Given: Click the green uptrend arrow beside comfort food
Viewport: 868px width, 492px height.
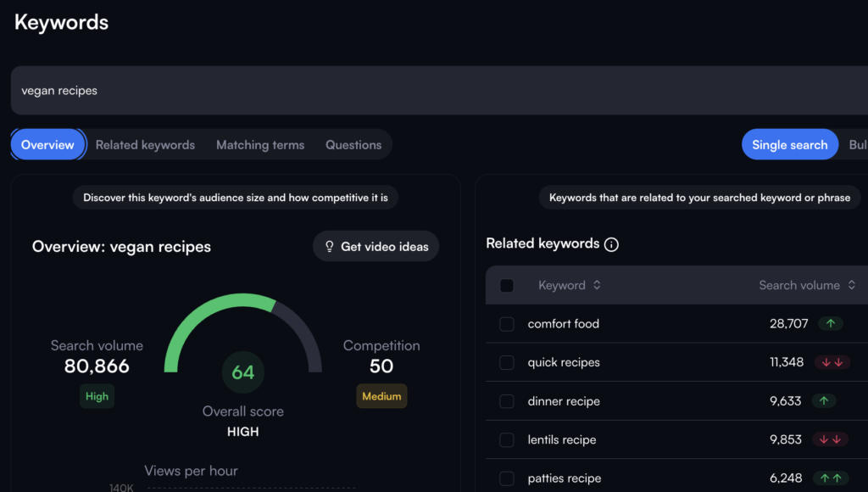Looking at the screenshot, I should 831,323.
